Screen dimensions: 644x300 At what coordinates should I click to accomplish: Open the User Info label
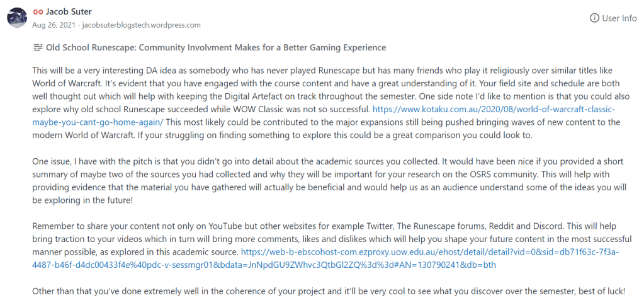click(619, 18)
